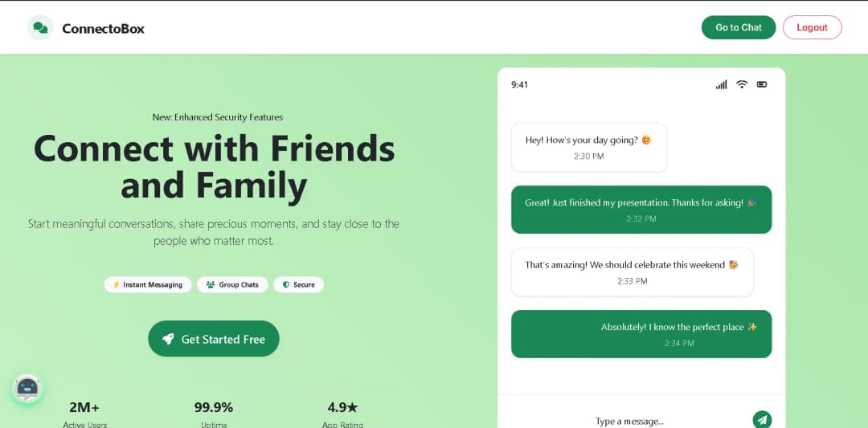Click the Group Chats people icon
Screen dimensions: 868x428
point(211,284)
